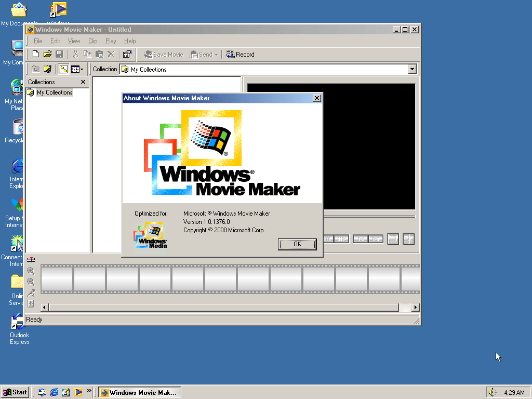Create a new project via toolbar

(x=35, y=55)
